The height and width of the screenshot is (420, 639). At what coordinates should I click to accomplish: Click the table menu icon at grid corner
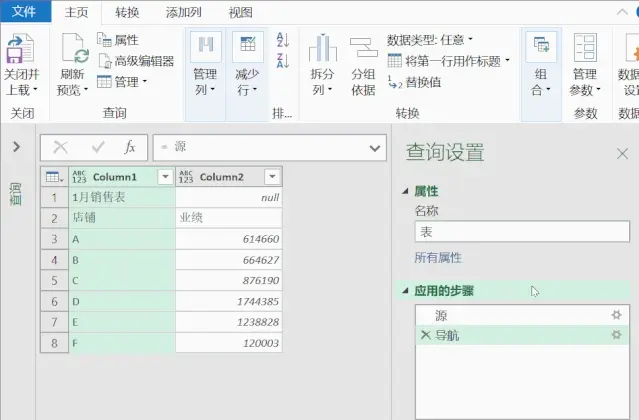[55, 177]
